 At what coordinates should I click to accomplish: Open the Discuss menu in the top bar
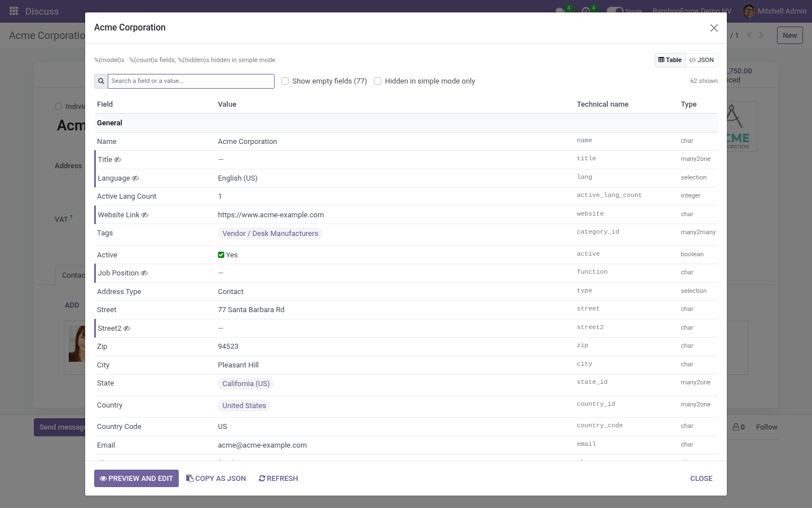coord(42,11)
